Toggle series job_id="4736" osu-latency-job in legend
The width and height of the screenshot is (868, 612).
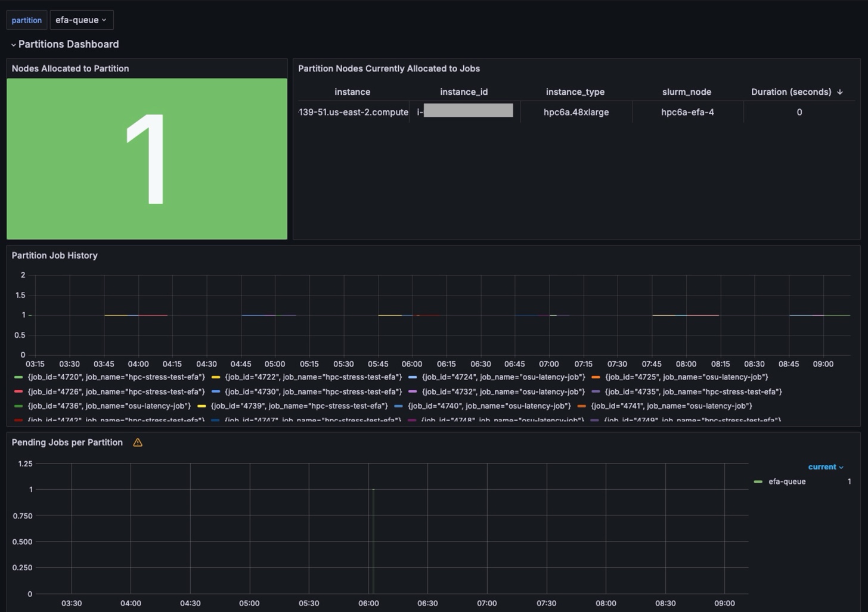pyautogui.click(x=109, y=406)
